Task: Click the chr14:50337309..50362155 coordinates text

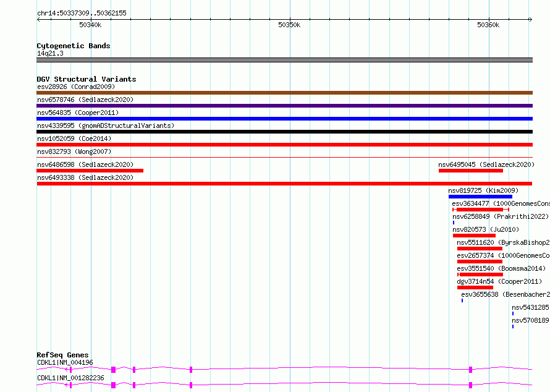Action: pos(82,13)
